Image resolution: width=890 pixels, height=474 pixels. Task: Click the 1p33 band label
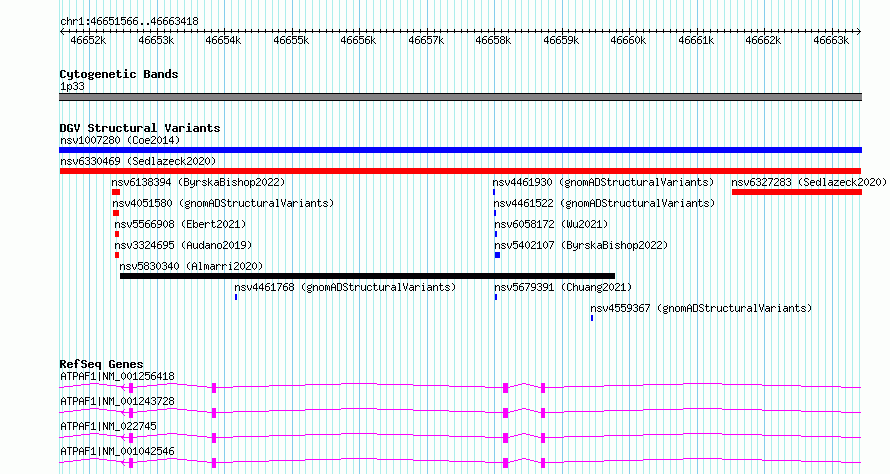72,87
